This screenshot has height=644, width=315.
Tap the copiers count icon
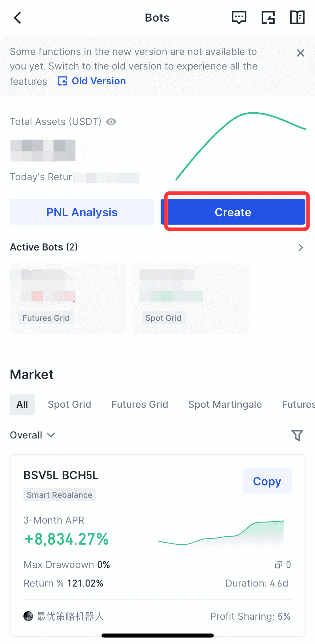(x=279, y=565)
